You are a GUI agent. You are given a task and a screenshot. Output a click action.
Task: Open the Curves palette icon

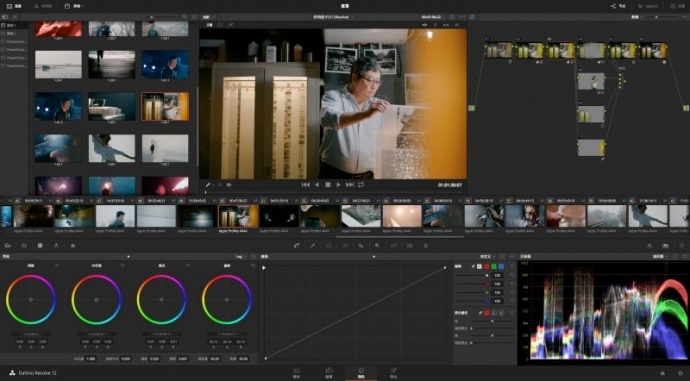click(x=297, y=245)
